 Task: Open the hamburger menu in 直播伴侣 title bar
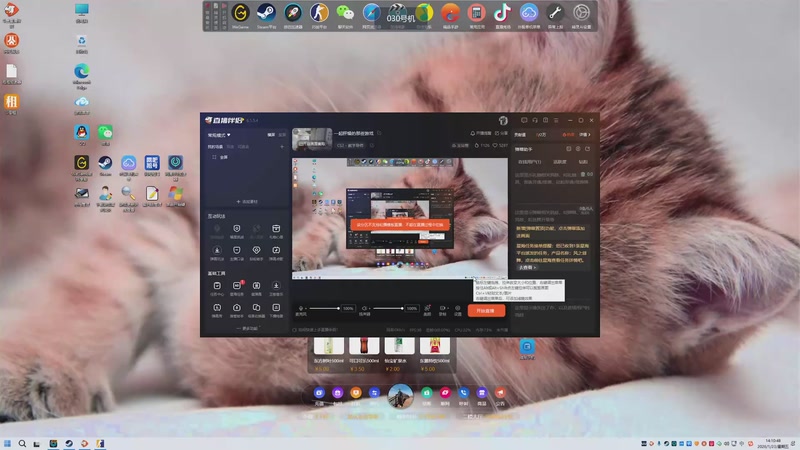[556, 120]
